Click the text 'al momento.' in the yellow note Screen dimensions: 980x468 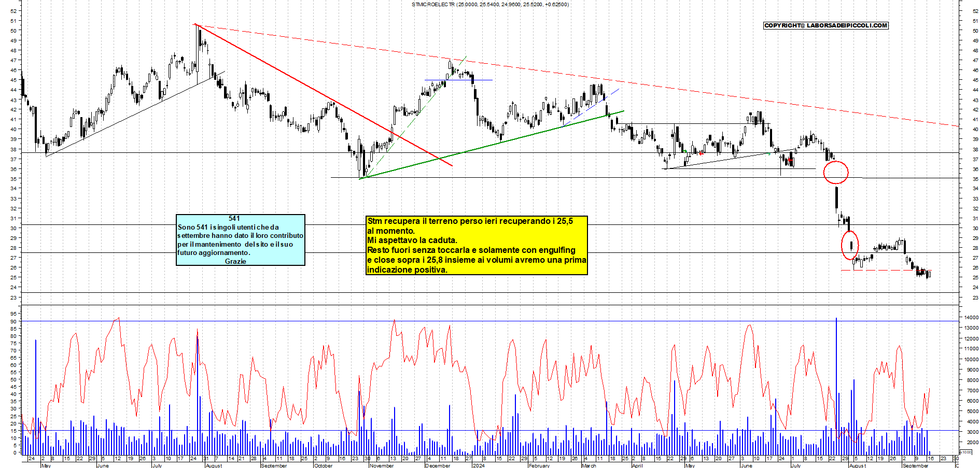point(391,231)
